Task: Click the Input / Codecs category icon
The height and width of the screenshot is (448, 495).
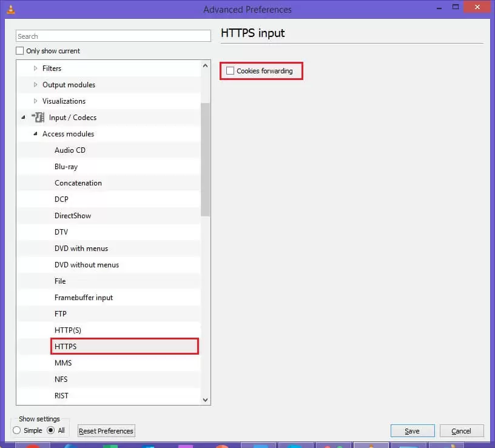Action: pyautogui.click(x=38, y=118)
